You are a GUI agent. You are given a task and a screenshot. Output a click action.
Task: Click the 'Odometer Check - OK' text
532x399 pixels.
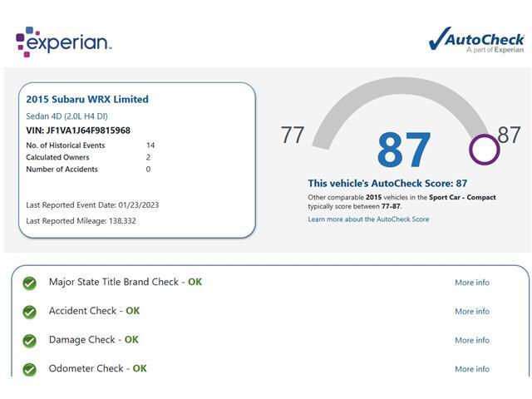click(x=98, y=368)
